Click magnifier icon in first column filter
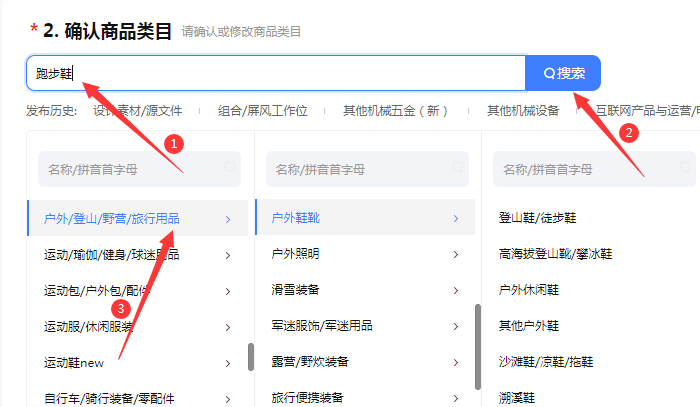Viewport: 700px width, 407px height. (x=231, y=168)
